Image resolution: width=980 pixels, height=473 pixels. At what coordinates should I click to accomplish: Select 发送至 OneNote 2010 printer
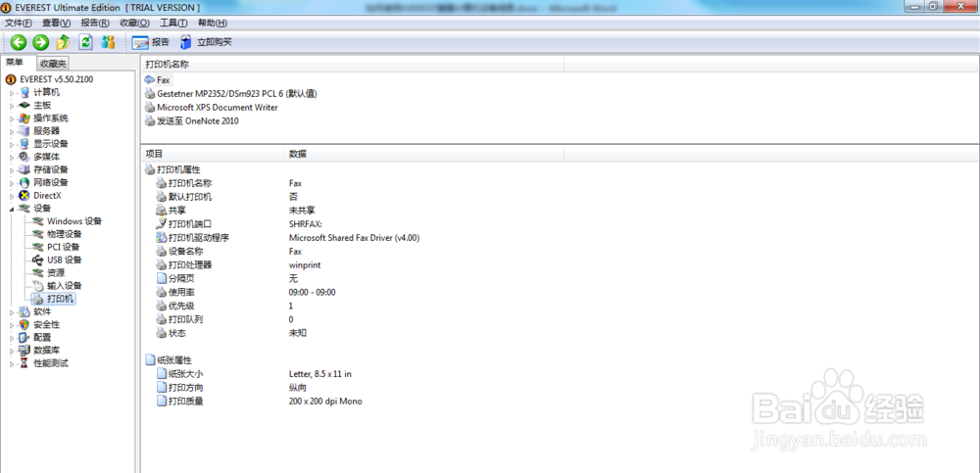point(198,121)
